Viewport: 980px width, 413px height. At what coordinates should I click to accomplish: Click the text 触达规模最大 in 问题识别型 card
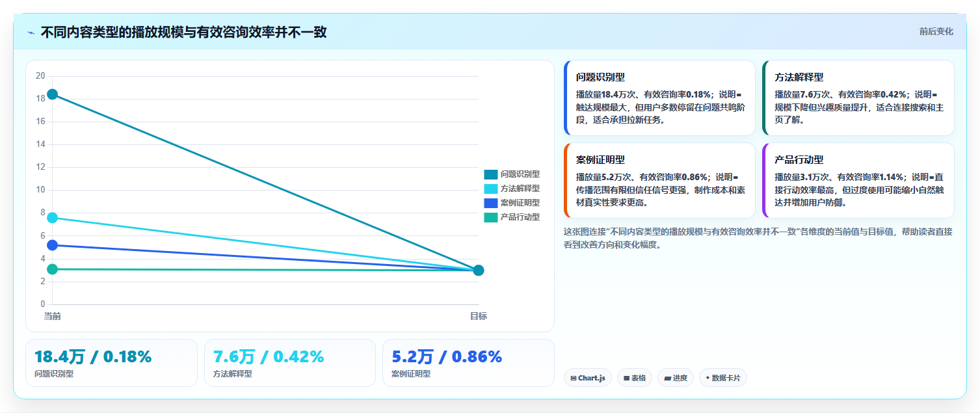pyautogui.click(x=602, y=107)
